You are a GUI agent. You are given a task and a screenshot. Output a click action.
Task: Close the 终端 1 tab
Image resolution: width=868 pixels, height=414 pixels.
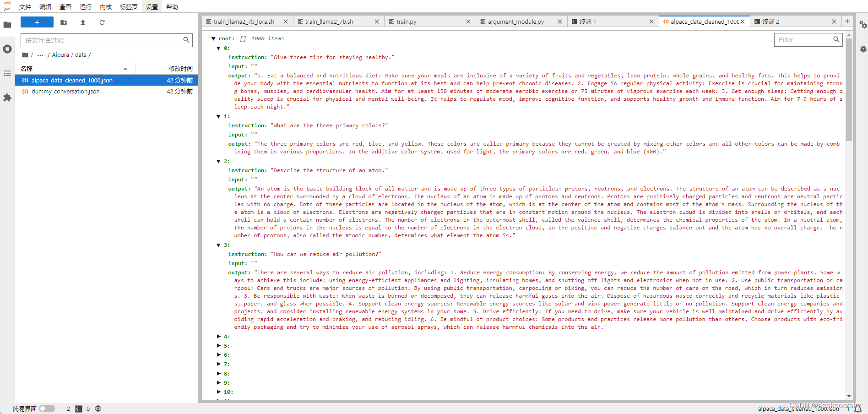(651, 22)
